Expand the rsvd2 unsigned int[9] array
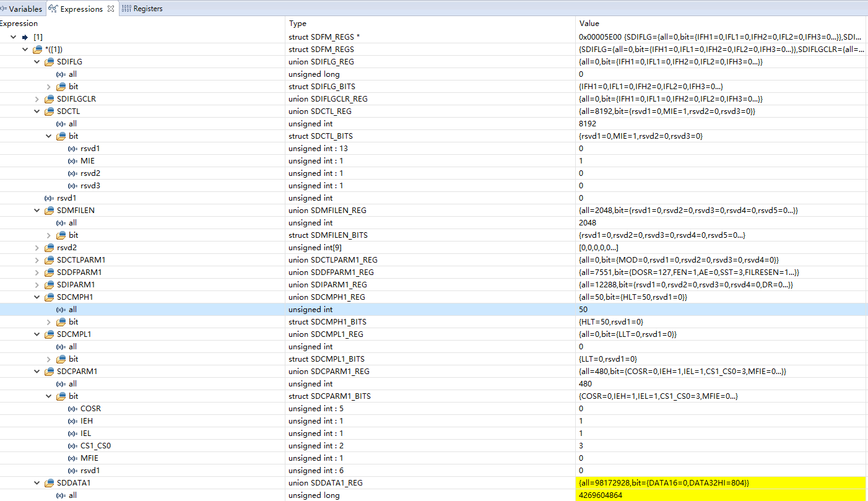Screen dimensions: 868x501 coord(37,248)
